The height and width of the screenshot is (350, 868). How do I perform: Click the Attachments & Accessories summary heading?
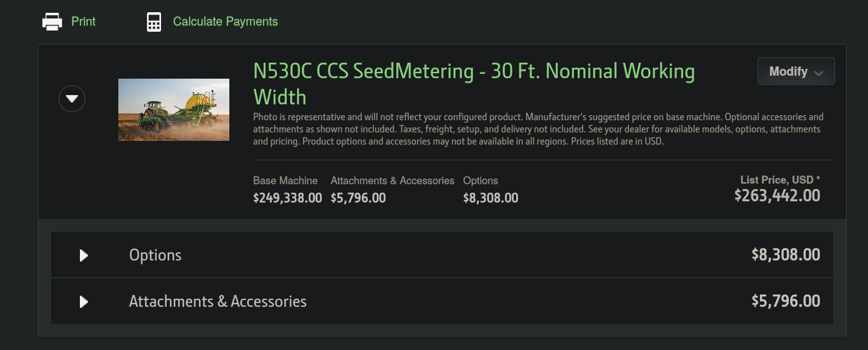tap(392, 180)
